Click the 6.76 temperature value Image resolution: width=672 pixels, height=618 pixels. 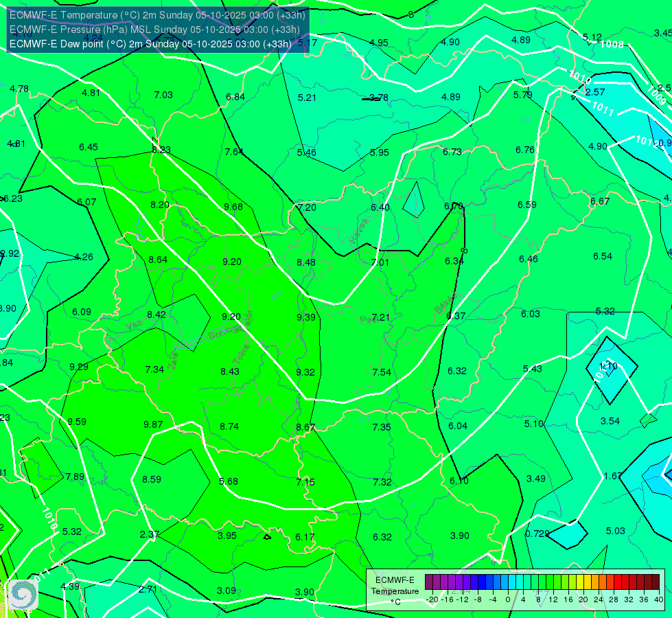coord(525,150)
